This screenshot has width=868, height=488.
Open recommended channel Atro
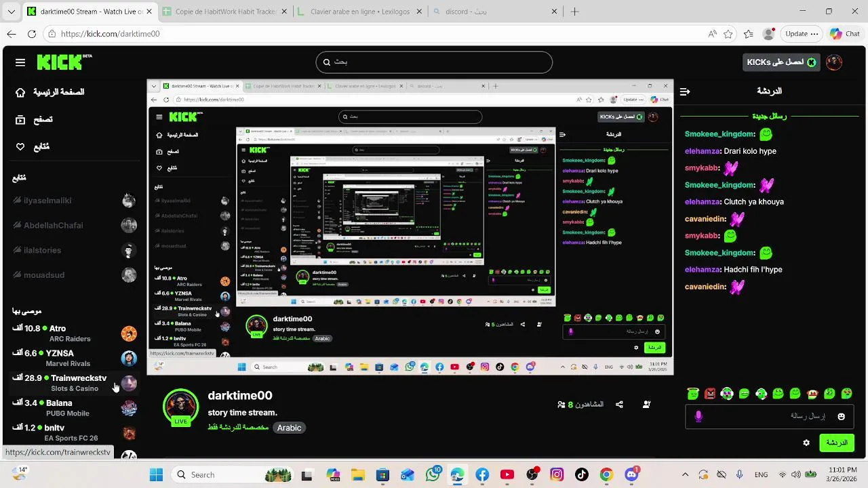coord(75,333)
